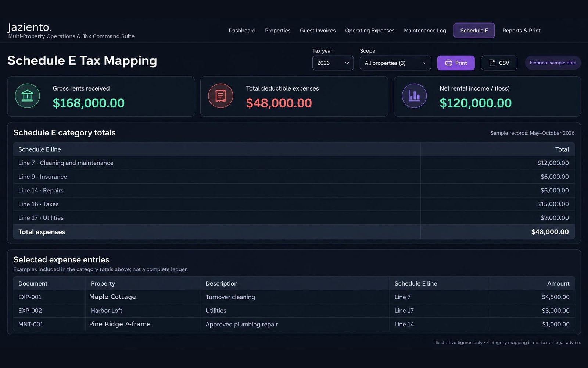The height and width of the screenshot is (368, 588).
Task: Click the printer icon in the Print button
Action: (449, 63)
